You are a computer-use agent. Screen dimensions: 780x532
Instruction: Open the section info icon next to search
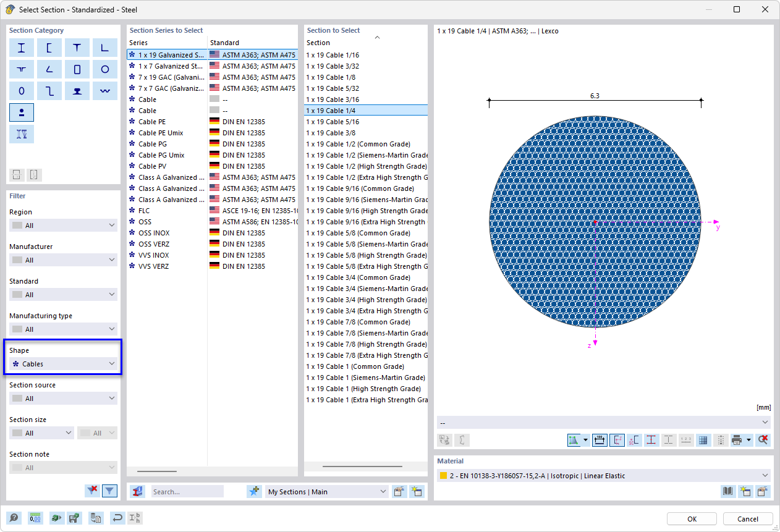click(137, 491)
